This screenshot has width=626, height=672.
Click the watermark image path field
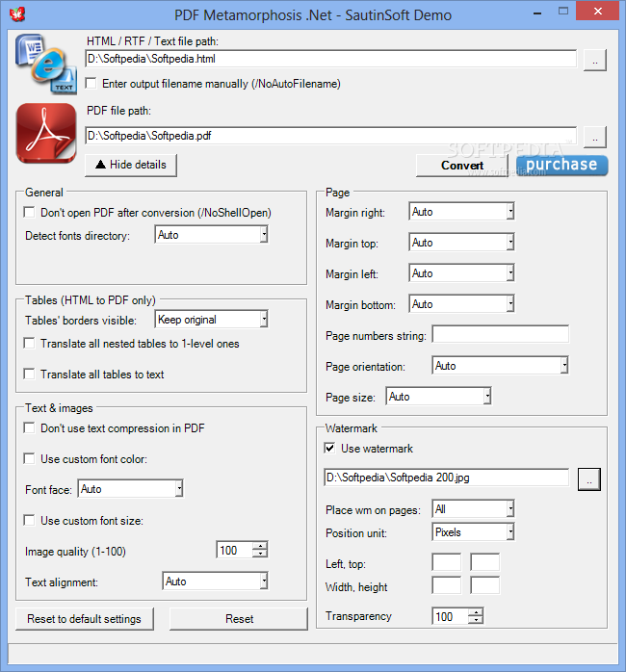point(446,478)
